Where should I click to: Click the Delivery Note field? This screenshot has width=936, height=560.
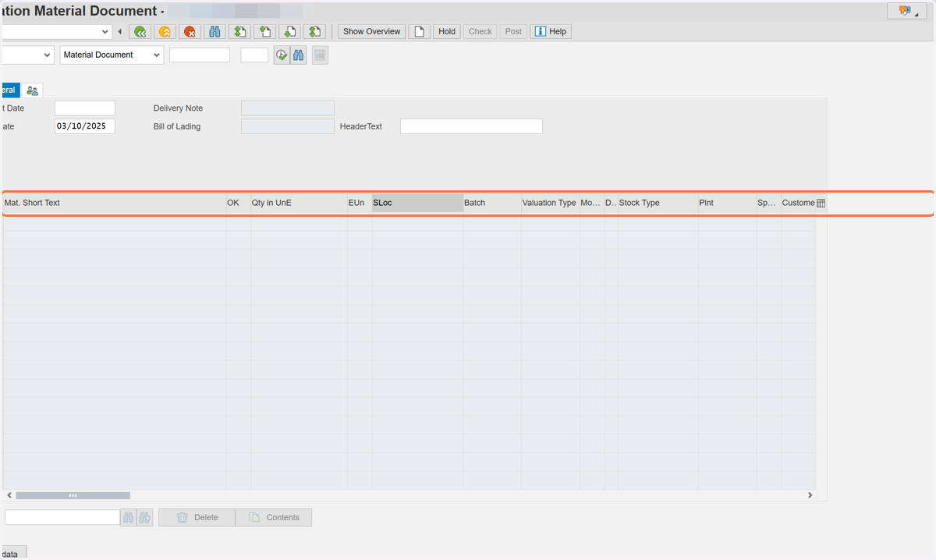pos(288,108)
